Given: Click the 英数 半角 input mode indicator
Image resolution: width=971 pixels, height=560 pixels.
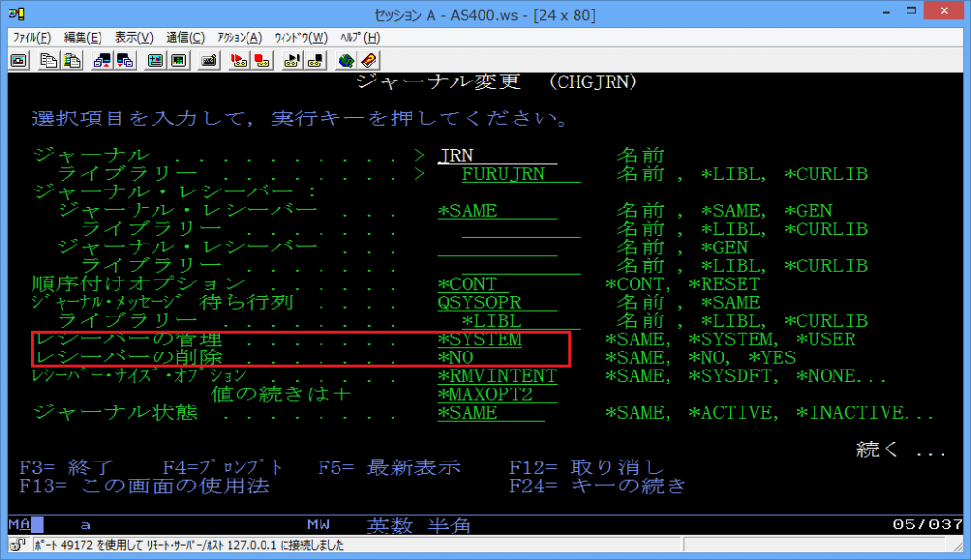Looking at the screenshot, I should 418,525.
